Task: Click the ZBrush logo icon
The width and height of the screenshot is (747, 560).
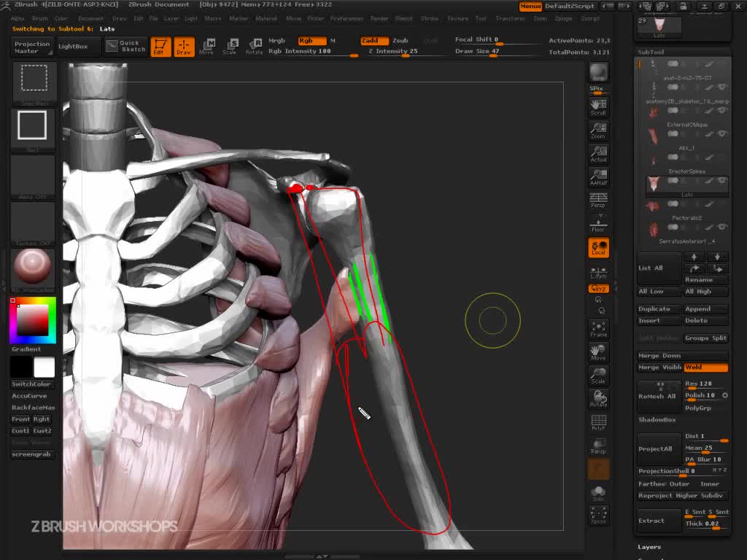Action: point(5,5)
